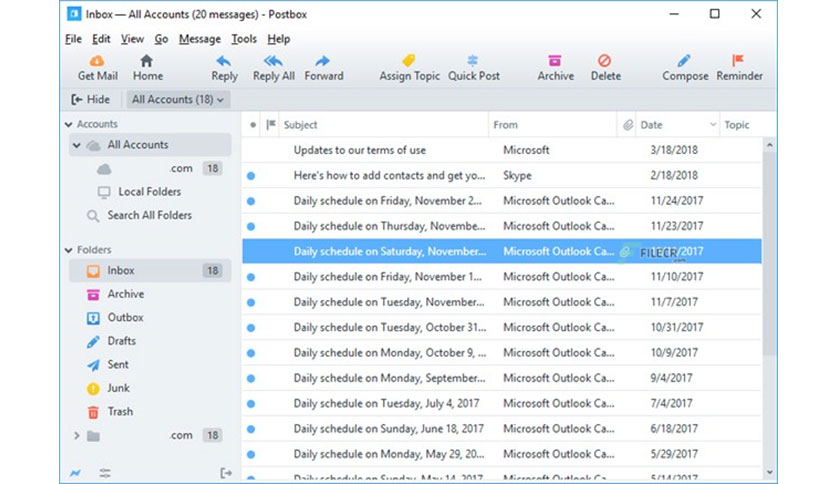This screenshot has width=836, height=484.
Task: Toggle unread dot for 9/4/2017 message
Action: pos(251,378)
